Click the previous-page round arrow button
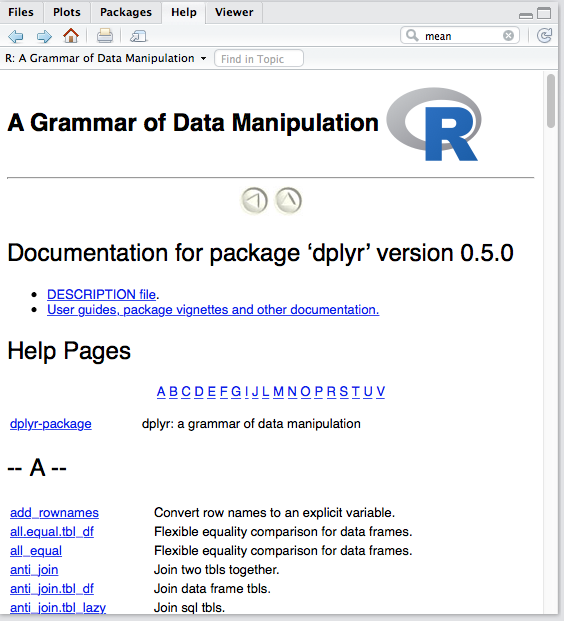This screenshot has width=564, height=621. coord(254,201)
